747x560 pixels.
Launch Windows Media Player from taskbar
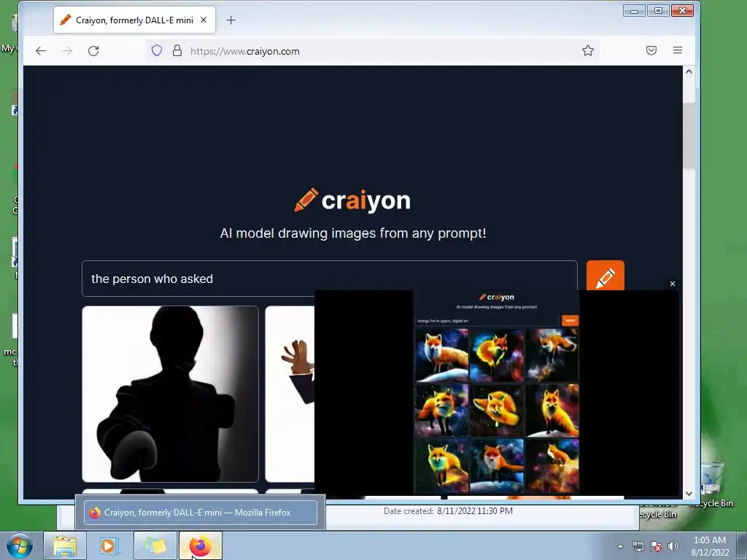pos(109,545)
